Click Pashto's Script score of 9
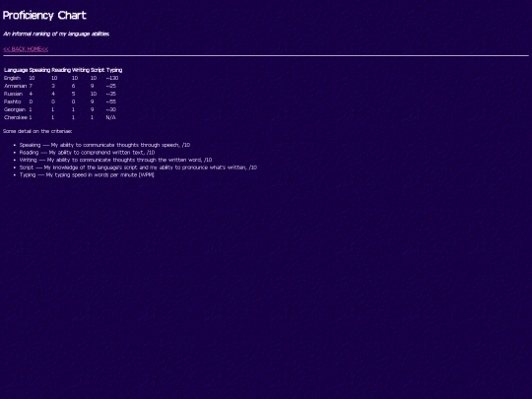This screenshot has width=532, height=399. [x=93, y=101]
